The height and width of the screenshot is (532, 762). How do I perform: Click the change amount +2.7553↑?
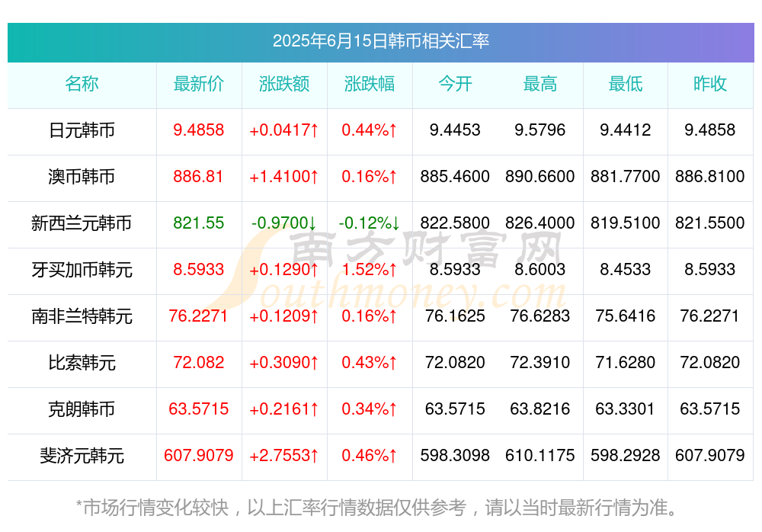pyautogui.click(x=284, y=455)
